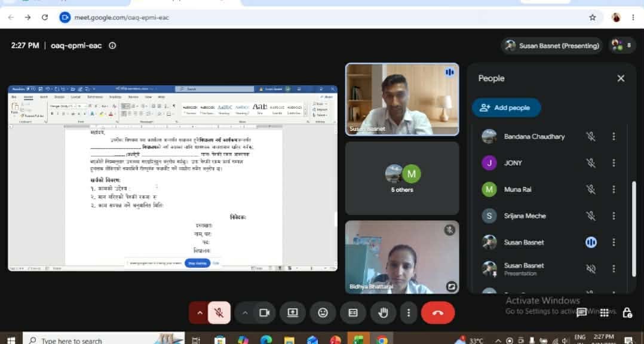Click Susan Basnet's speaking audio indicator
Screen dimensions: 644x344
pos(591,242)
